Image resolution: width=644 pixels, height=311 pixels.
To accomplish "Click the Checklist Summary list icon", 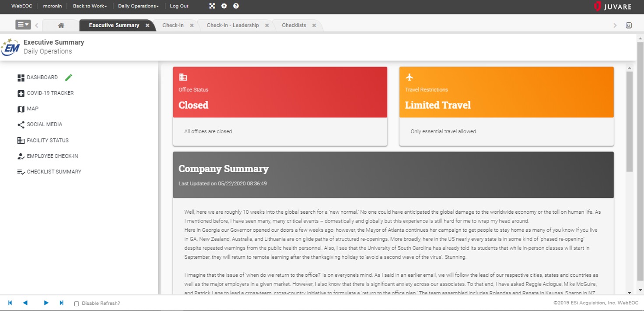I will 21,172.
